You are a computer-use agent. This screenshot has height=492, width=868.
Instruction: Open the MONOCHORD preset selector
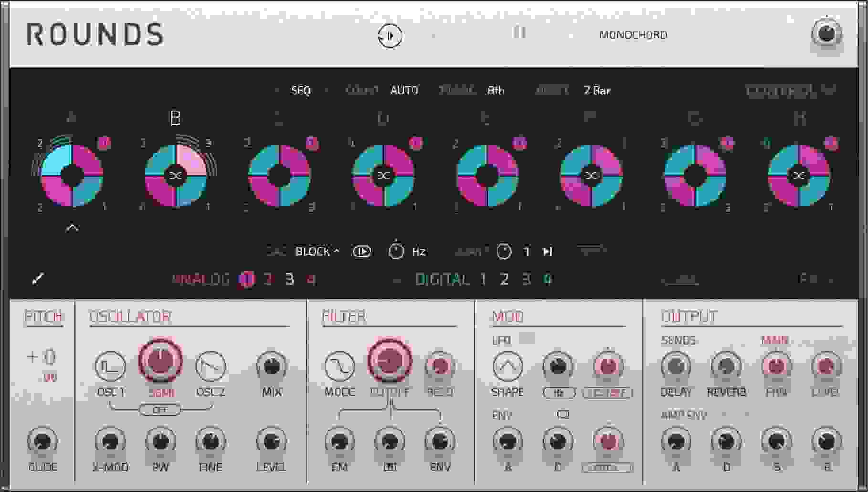tap(634, 34)
